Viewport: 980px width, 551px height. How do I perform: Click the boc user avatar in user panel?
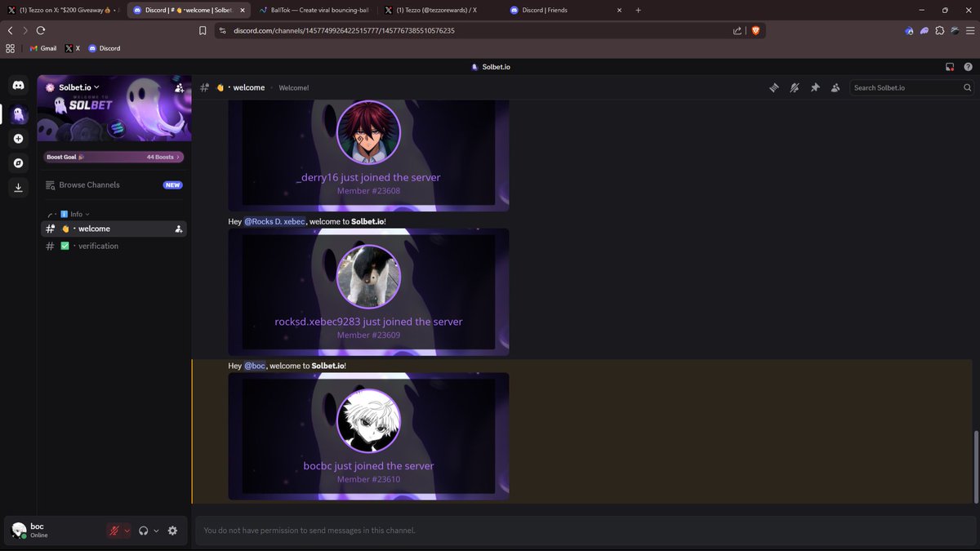point(18,531)
